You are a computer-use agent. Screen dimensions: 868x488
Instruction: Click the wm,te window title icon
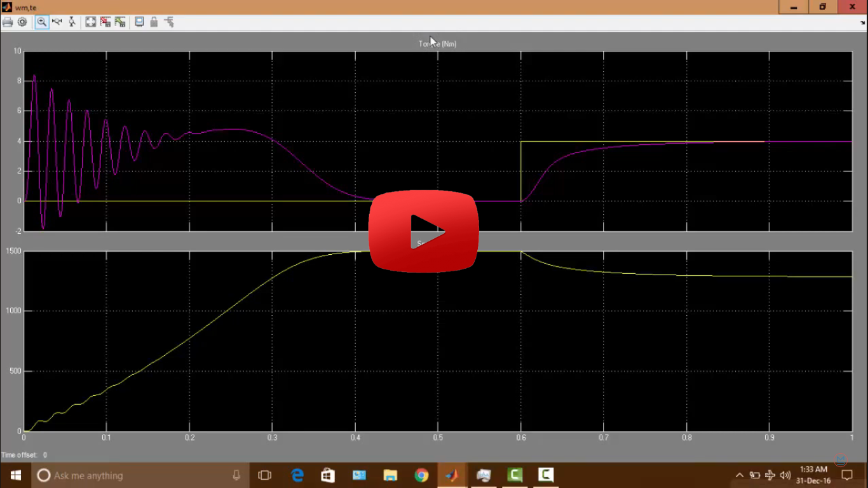tap(7, 7)
